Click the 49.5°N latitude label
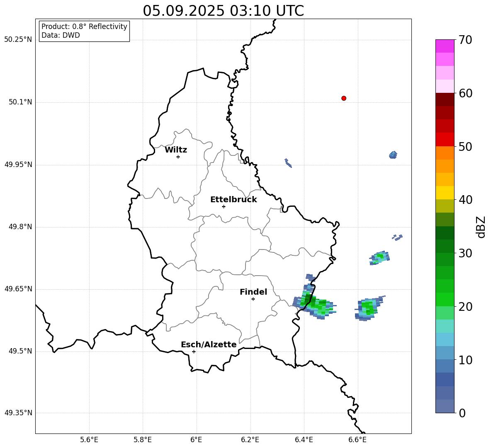Screen dimensions: 491x448 pos(20,351)
